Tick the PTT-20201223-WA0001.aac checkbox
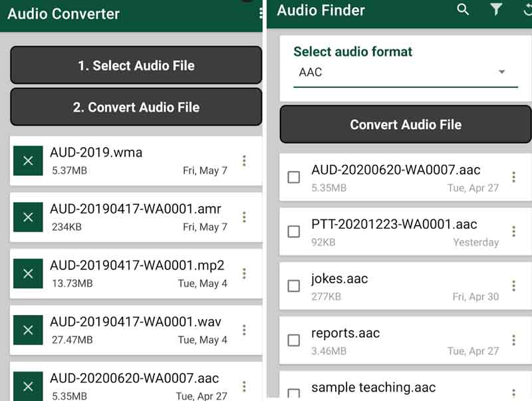The image size is (532, 401). coord(293,231)
